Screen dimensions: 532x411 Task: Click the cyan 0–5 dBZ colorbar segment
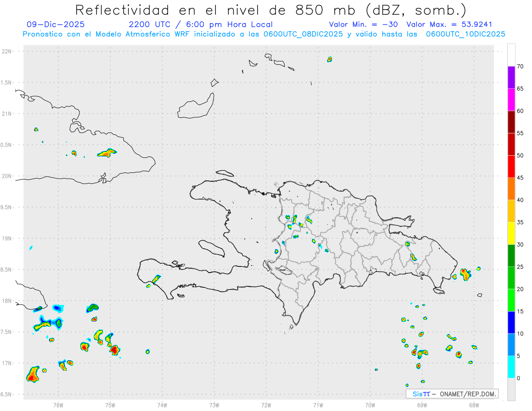click(x=511, y=367)
